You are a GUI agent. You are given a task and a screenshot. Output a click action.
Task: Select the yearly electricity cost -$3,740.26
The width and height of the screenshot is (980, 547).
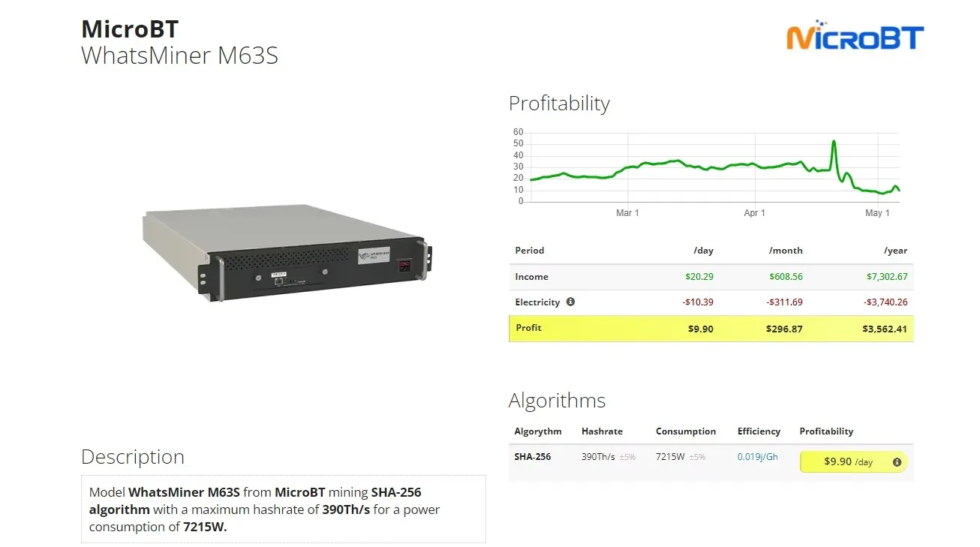click(885, 302)
